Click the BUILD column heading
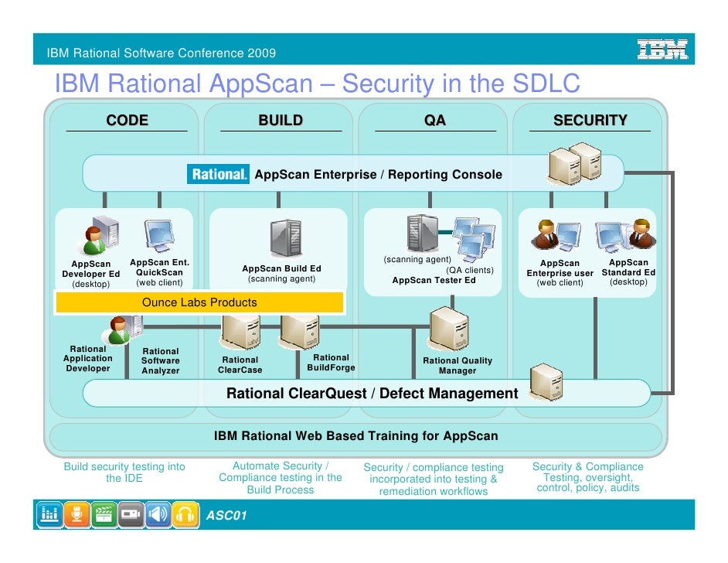Screen dimensions: 728x563 tap(281, 121)
